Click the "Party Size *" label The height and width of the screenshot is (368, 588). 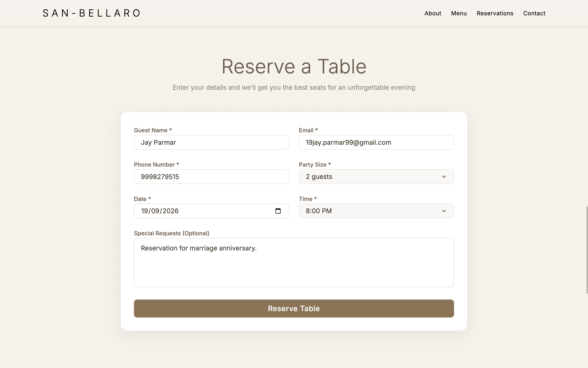315,165
